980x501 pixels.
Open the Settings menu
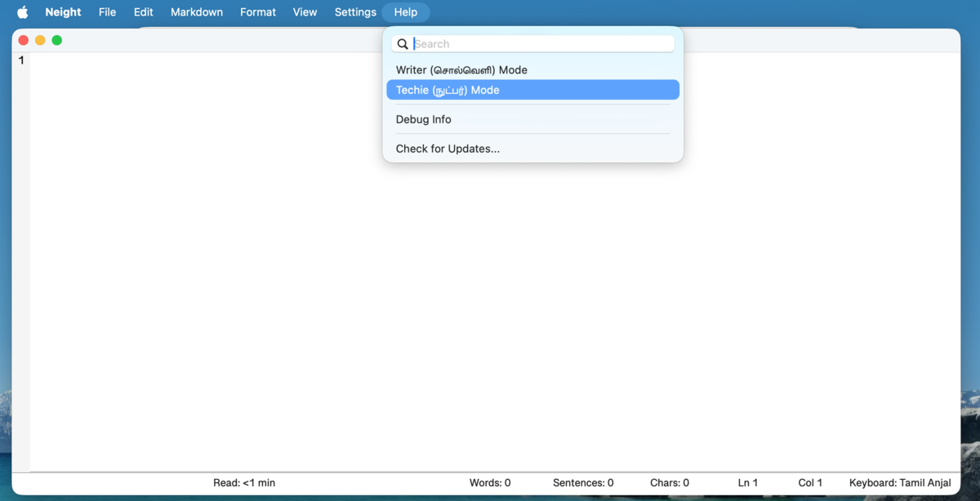355,12
